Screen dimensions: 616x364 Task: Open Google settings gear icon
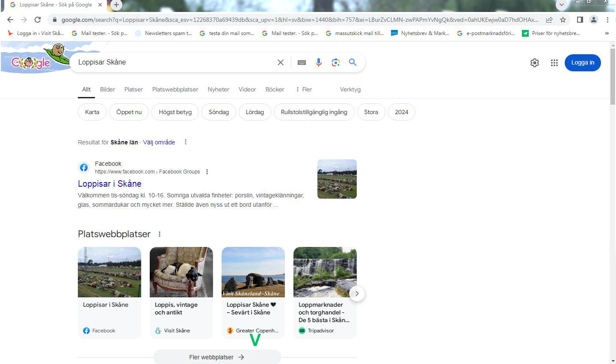535,63
